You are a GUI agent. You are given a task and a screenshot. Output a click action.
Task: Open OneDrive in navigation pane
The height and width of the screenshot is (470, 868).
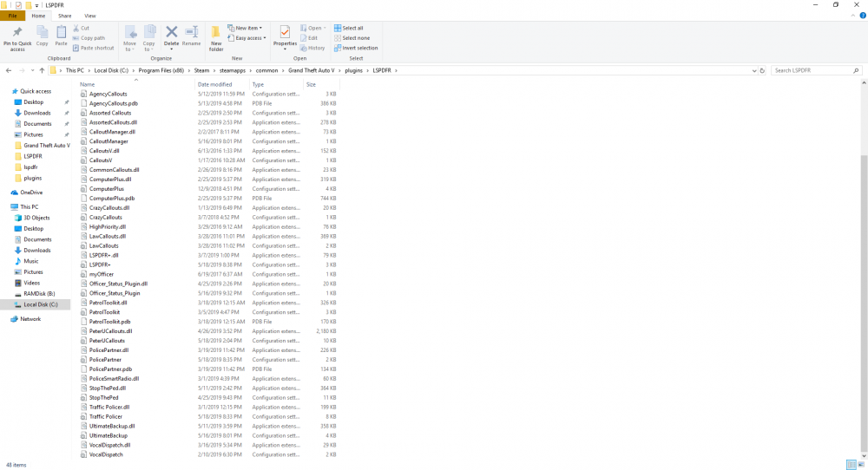coord(31,193)
